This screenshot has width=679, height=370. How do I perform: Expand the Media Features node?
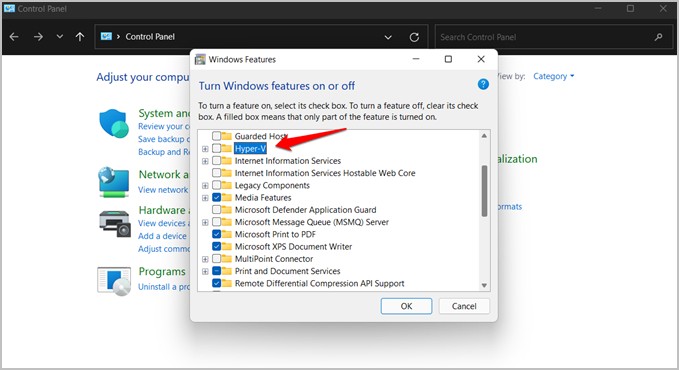pyautogui.click(x=205, y=198)
